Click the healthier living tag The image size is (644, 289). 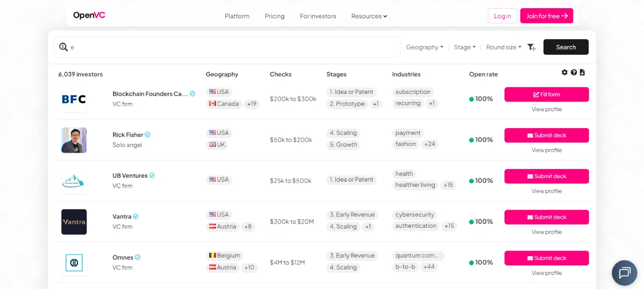[415, 185]
